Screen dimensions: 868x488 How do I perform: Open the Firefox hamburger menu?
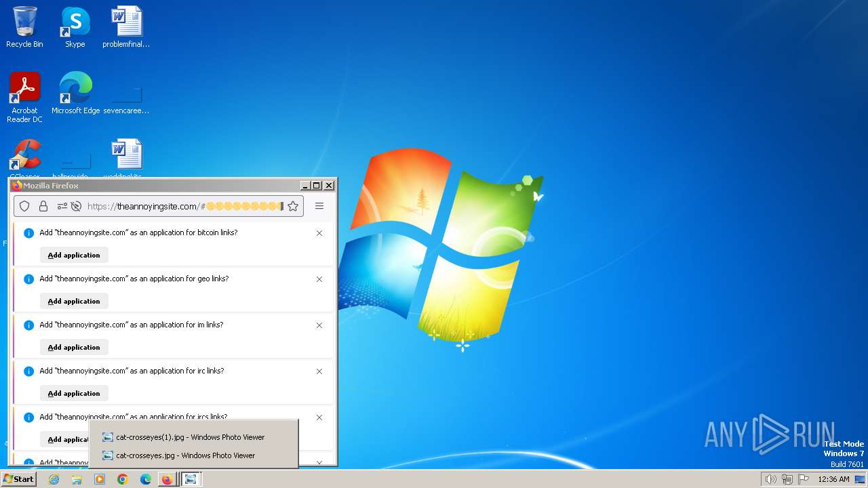pos(319,206)
